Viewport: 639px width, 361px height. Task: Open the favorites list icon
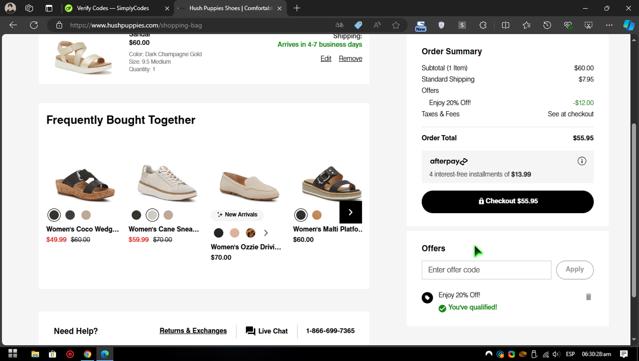click(526, 25)
